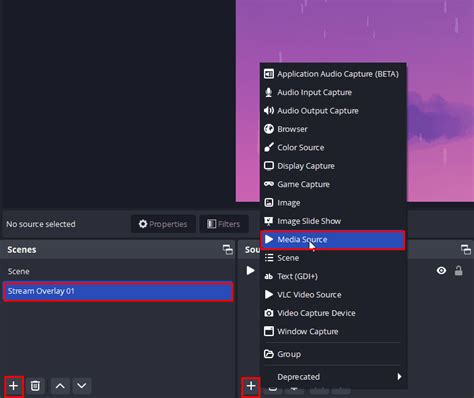Click the app audio icon beside Application Audio Capture
The image size is (474, 398).
[x=269, y=74]
